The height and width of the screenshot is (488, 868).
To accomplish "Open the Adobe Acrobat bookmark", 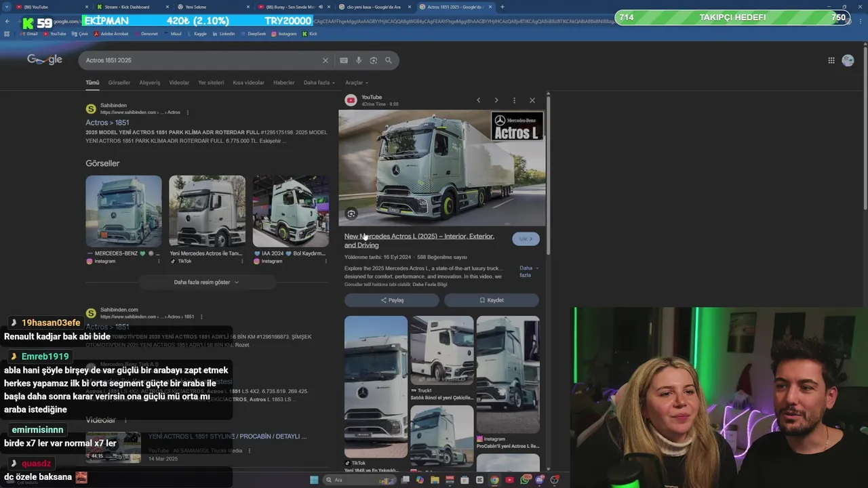I will tap(111, 34).
